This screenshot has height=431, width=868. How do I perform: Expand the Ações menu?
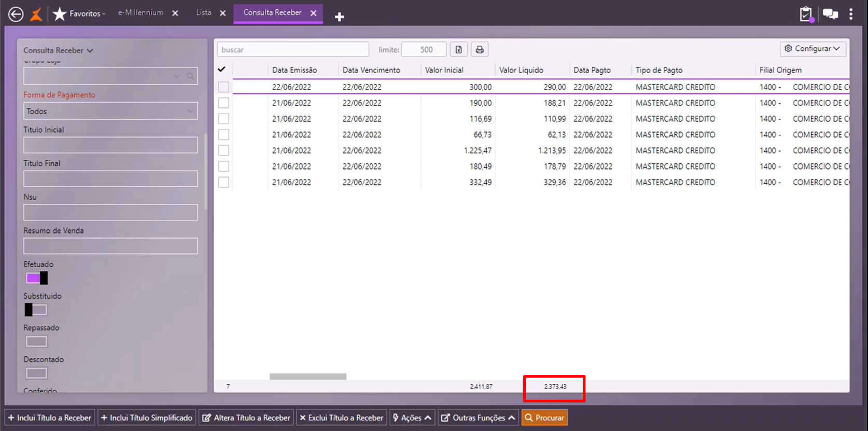[412, 418]
